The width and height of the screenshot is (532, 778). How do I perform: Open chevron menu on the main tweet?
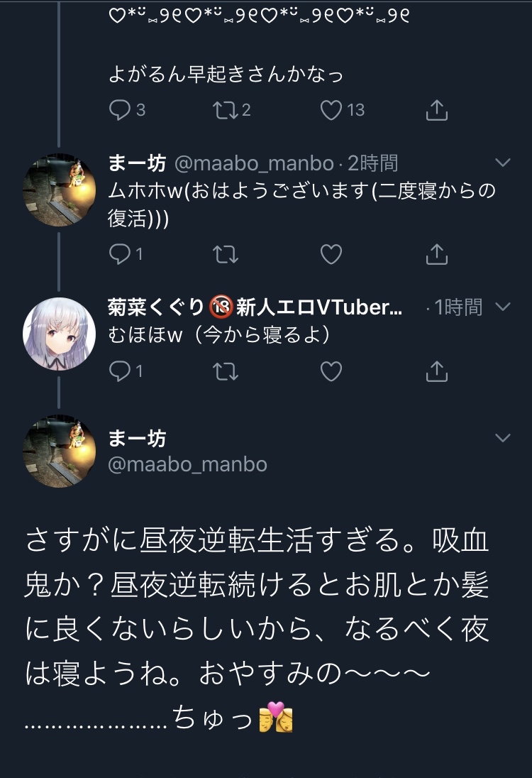click(x=503, y=437)
